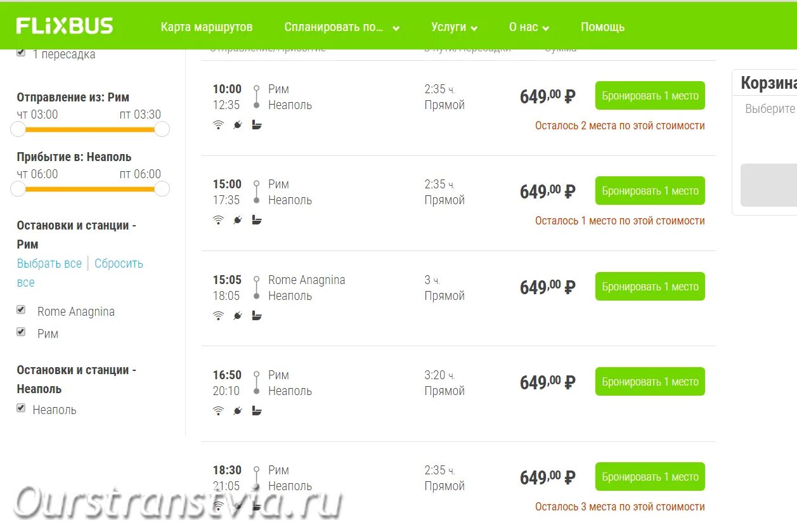797x532 pixels.
Task: Toggle the 1 пересадка filter checkbox
Action: 21,53
